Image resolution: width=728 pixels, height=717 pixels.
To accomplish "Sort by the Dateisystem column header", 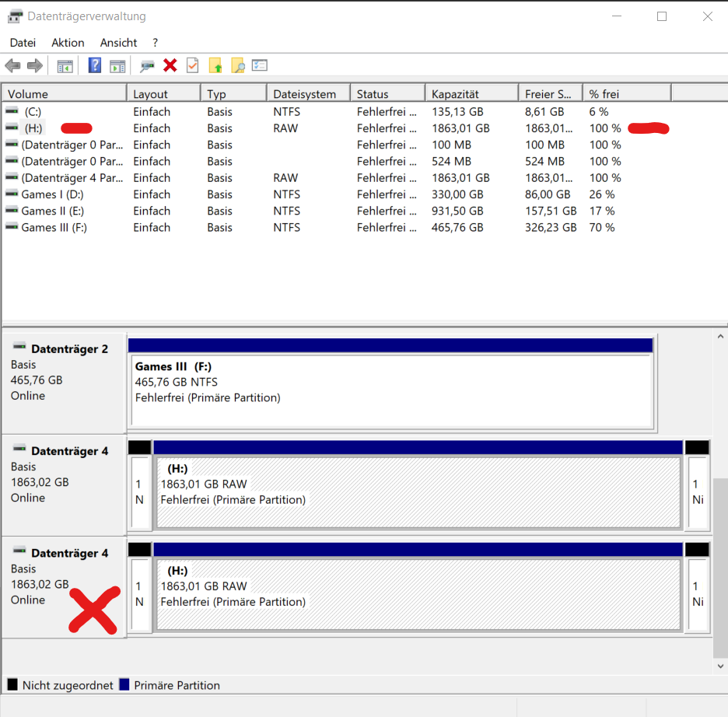I will click(310, 94).
